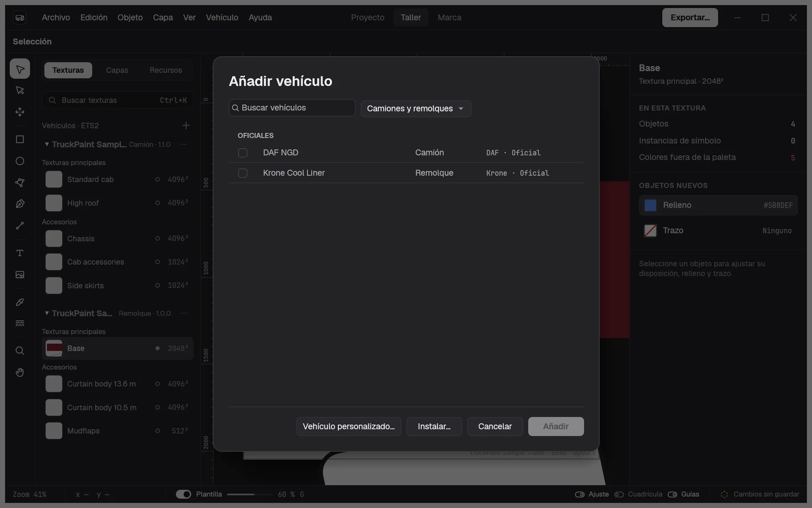Toggle the Ajuste snapping option
The image size is (812, 508).
point(580,494)
